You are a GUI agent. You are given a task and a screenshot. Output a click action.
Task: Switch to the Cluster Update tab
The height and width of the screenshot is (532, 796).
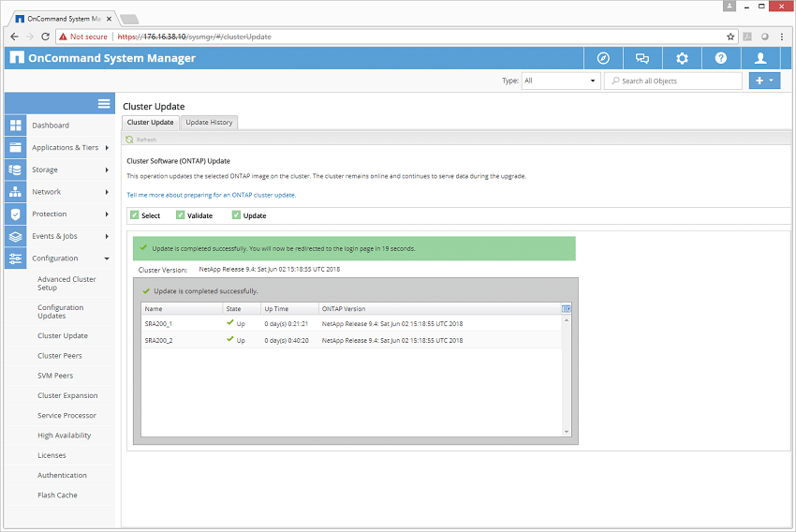pyautogui.click(x=150, y=123)
